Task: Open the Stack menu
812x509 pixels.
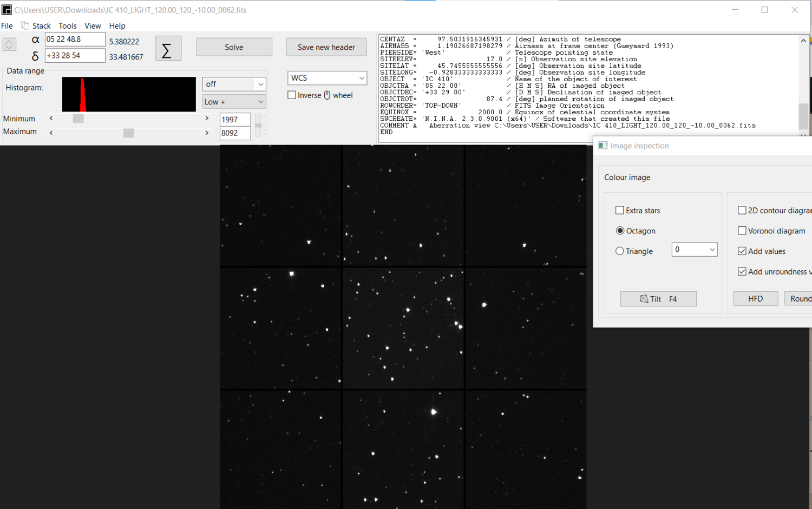Action: 42,25
